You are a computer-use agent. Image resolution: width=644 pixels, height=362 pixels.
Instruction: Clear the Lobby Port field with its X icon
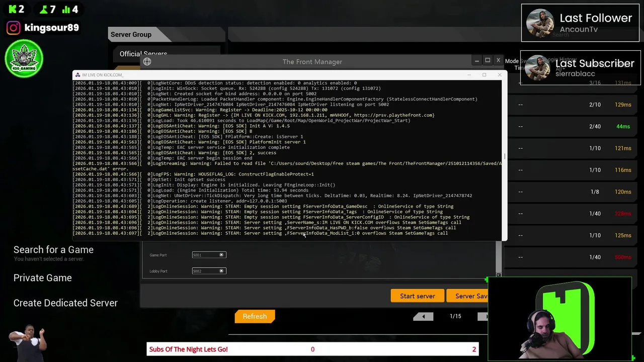click(221, 271)
